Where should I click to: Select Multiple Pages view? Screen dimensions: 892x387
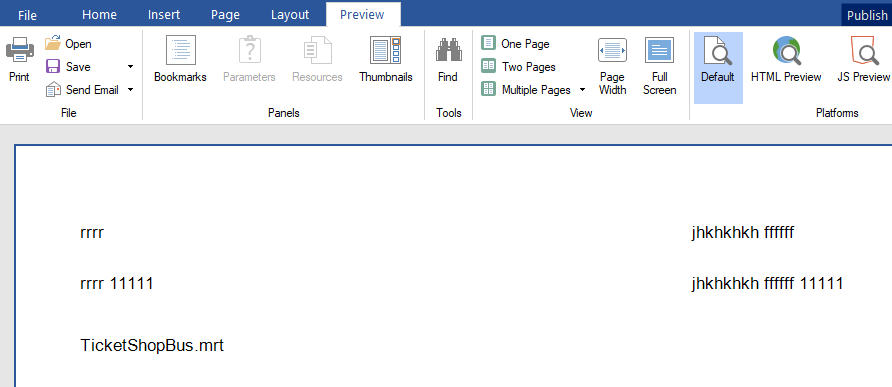tap(526, 89)
